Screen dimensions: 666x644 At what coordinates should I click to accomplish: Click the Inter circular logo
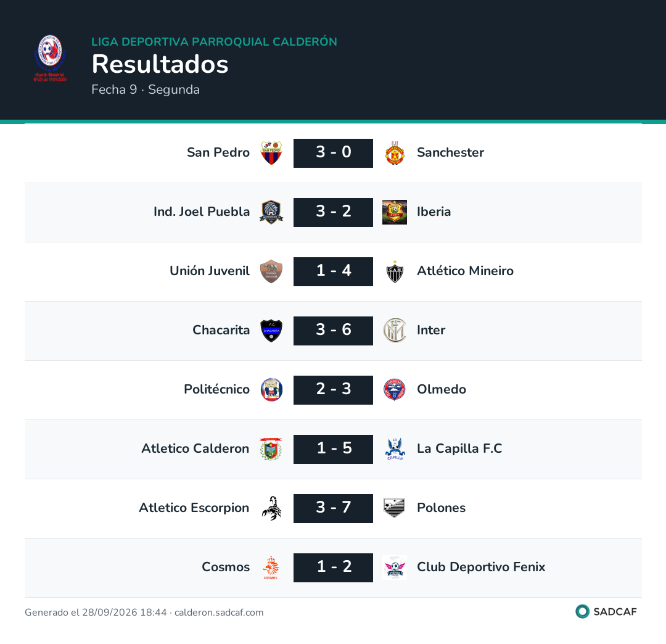[x=395, y=331]
